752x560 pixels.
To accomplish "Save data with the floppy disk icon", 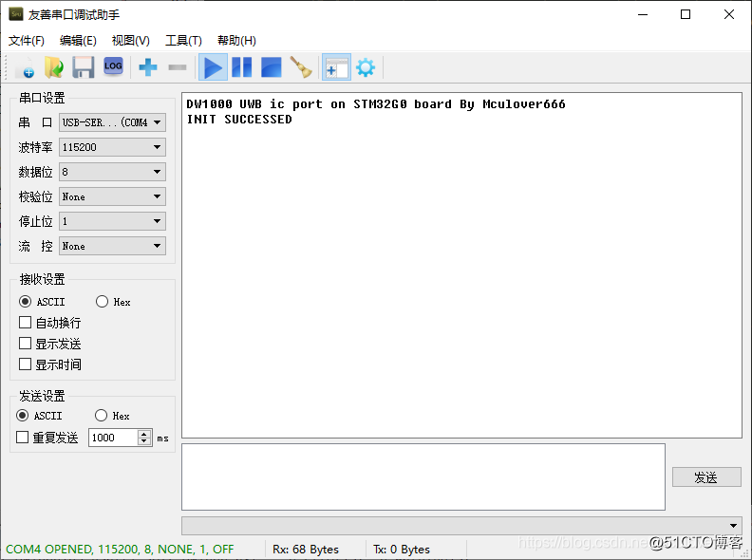I will point(84,67).
